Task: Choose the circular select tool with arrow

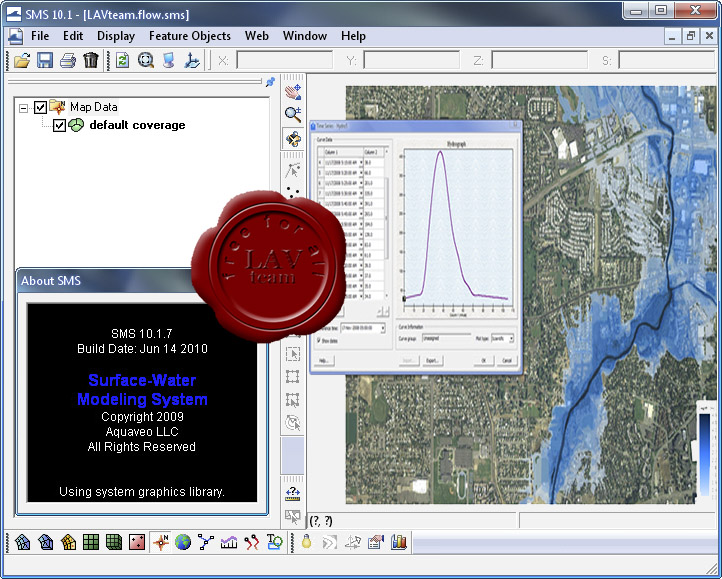Action: pyautogui.click(x=293, y=423)
